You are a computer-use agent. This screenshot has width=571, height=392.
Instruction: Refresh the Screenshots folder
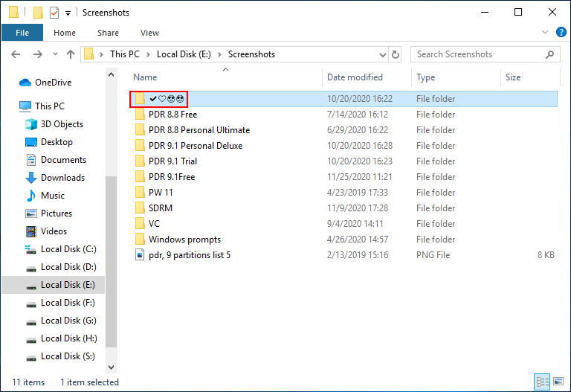[395, 54]
